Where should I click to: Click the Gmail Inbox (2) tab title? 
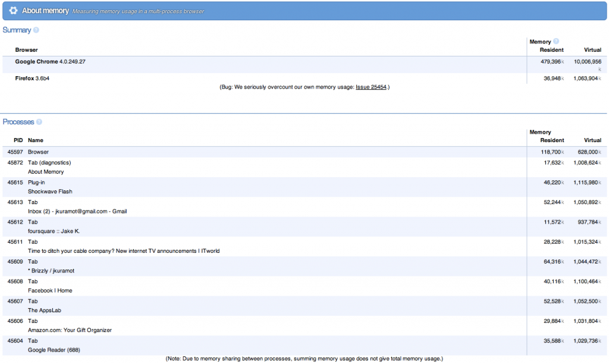[77, 211]
